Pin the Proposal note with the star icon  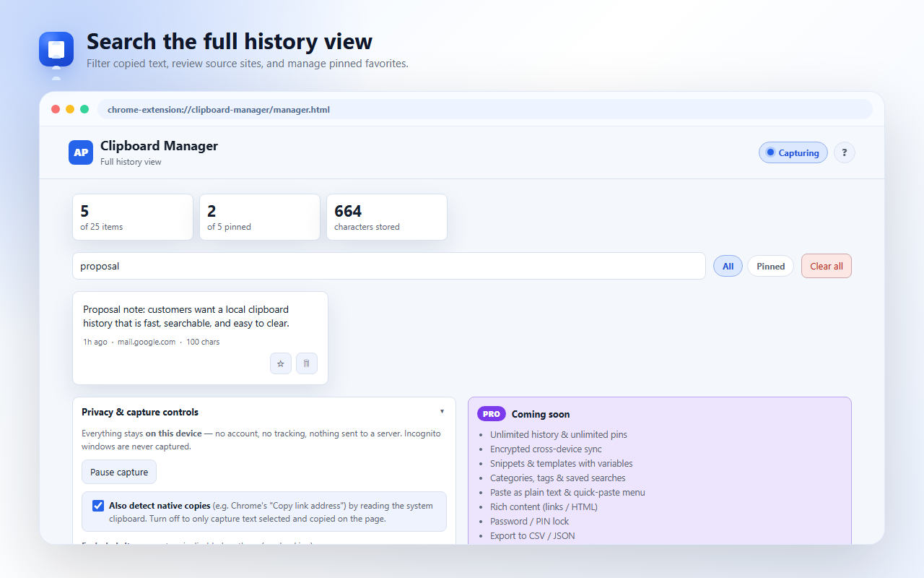281,363
